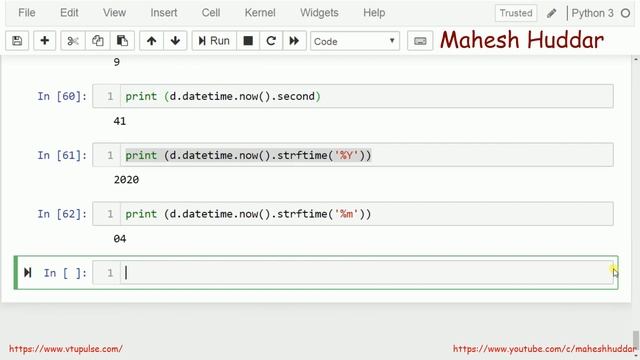Move selected cell down arrow
640x360 pixels.
[x=175, y=41]
